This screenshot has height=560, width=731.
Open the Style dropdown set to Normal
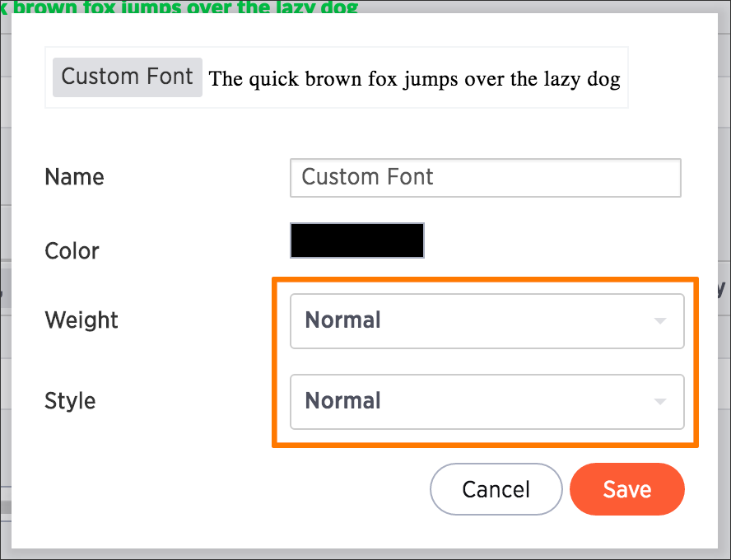pos(487,401)
